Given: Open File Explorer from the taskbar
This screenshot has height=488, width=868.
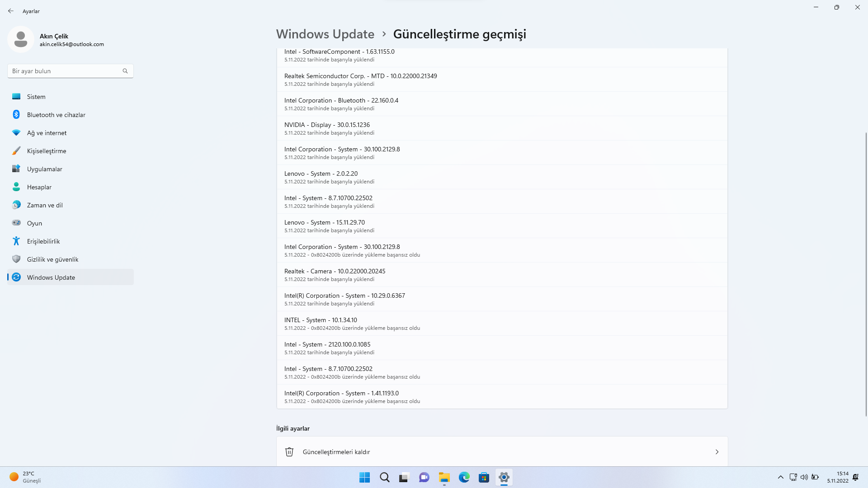Looking at the screenshot, I should (x=444, y=477).
